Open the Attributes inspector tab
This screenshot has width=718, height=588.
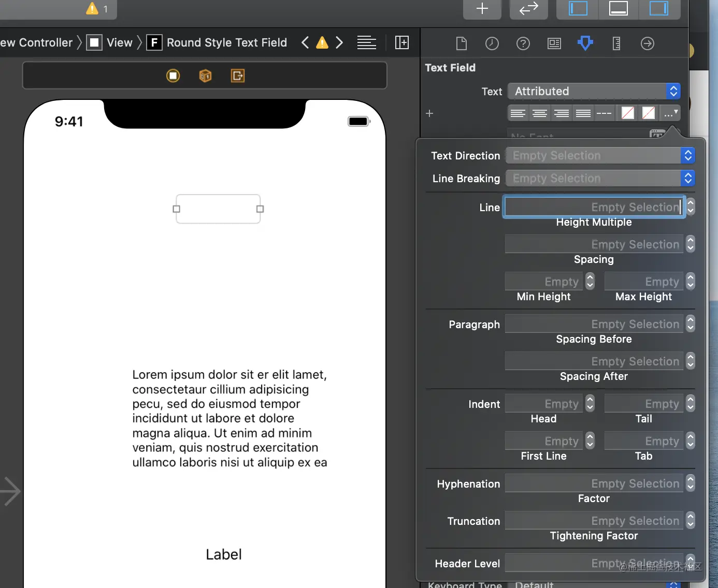pos(585,43)
